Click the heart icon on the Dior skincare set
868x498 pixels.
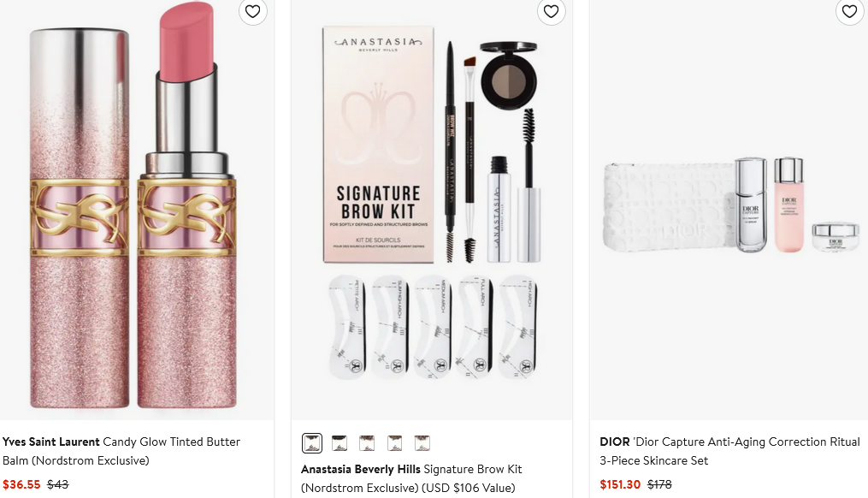[x=849, y=11]
